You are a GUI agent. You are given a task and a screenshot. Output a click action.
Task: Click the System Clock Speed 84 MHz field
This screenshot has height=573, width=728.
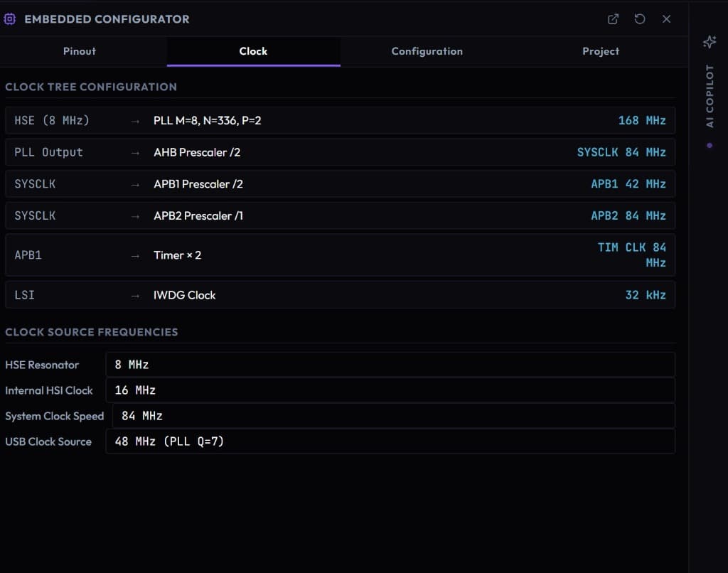point(394,416)
